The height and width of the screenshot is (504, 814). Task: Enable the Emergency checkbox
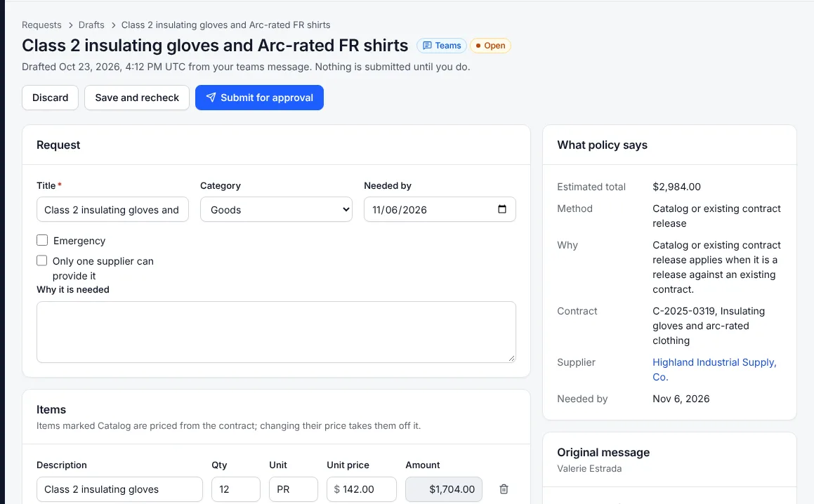pos(42,240)
